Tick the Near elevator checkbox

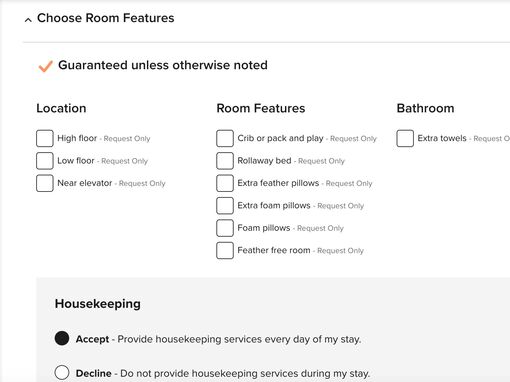45,183
